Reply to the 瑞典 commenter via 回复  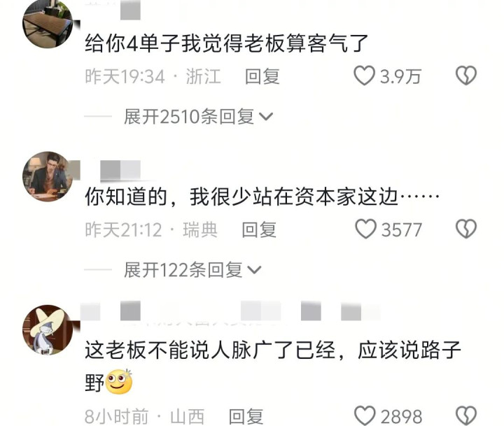259,229
